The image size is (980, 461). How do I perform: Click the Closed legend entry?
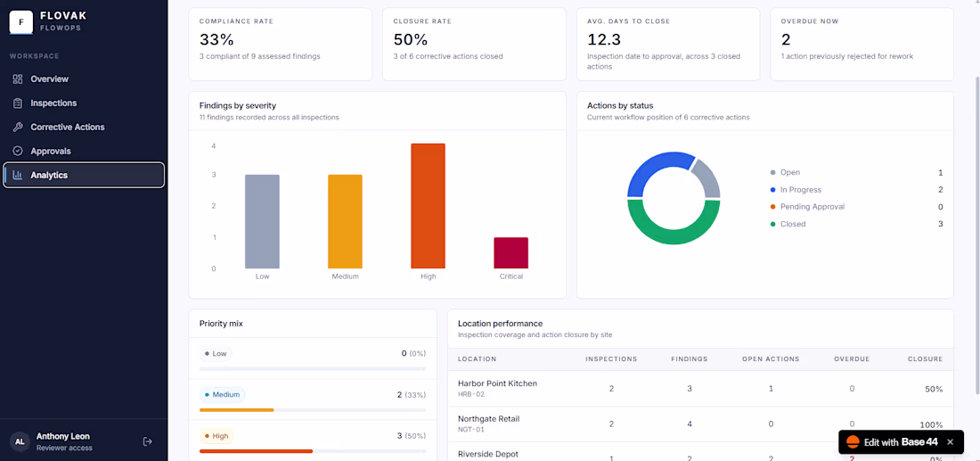(x=856, y=224)
